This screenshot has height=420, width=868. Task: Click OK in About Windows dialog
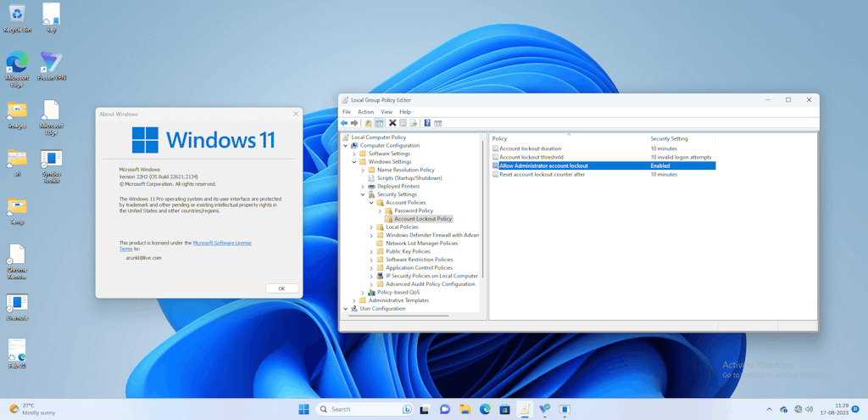click(x=281, y=288)
